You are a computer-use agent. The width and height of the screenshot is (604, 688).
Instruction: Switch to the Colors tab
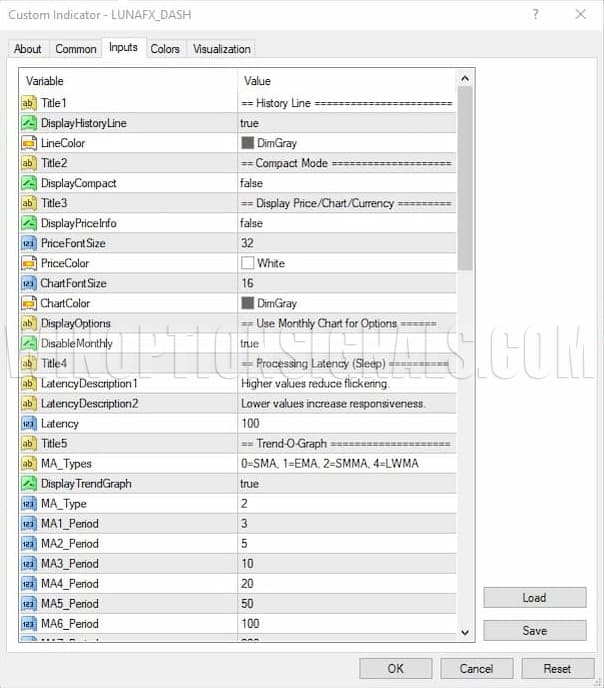click(165, 49)
